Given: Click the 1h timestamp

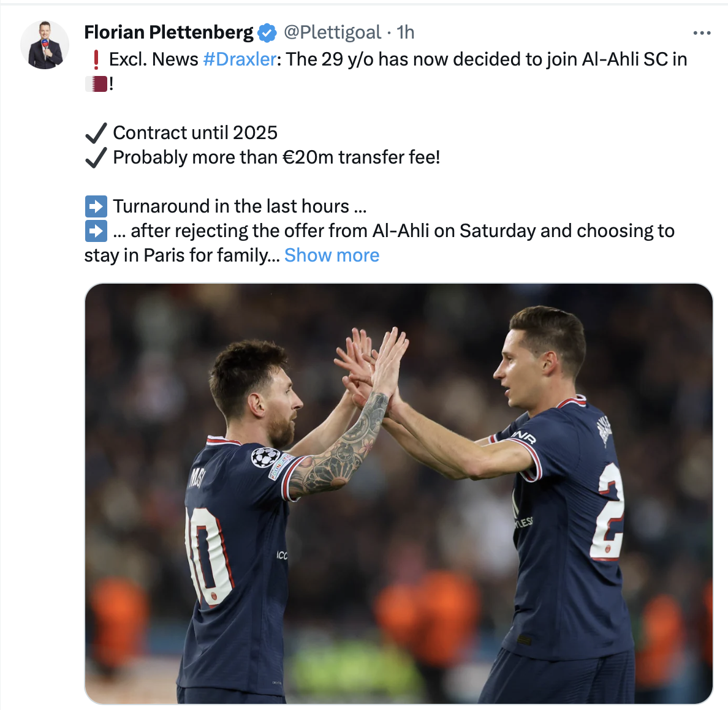Looking at the screenshot, I should 405,32.
